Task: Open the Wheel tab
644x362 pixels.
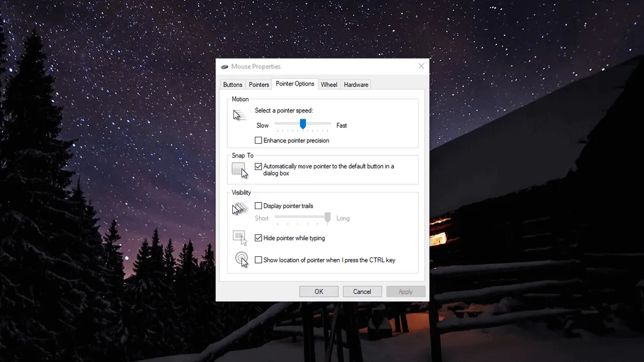Action: 329,84
